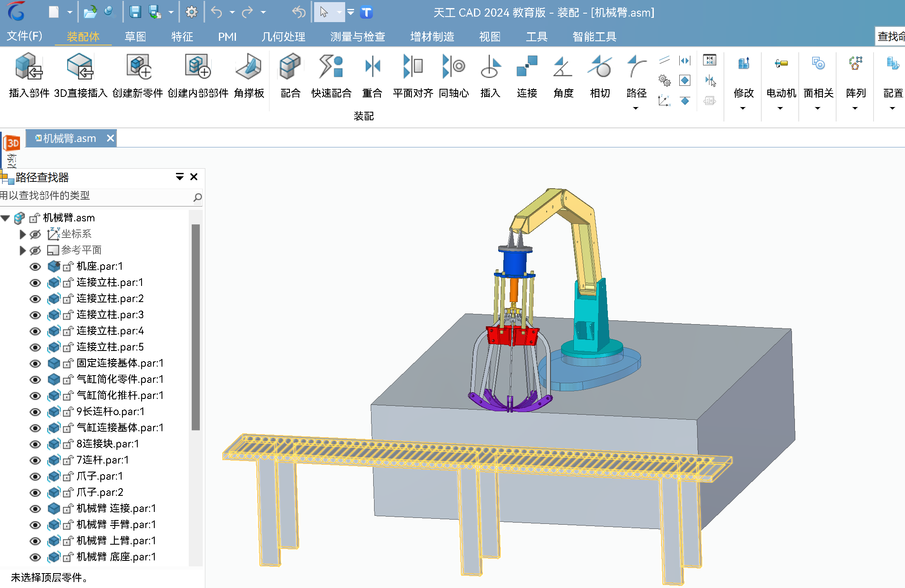This screenshot has width=905, height=588.
Task: Open the 修改 dropdown arrow
Action: 743,108
